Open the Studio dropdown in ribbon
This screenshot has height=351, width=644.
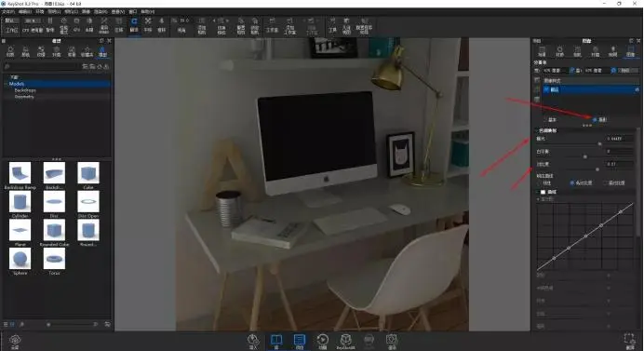[312, 25]
